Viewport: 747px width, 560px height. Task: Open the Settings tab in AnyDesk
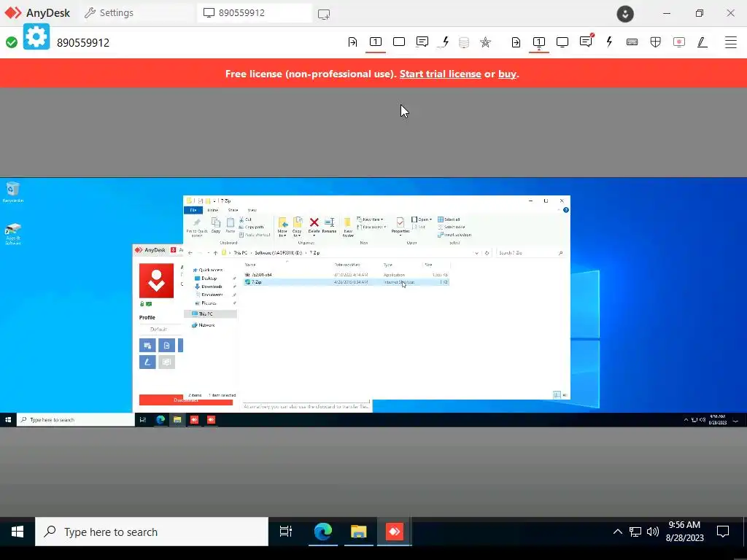click(109, 13)
